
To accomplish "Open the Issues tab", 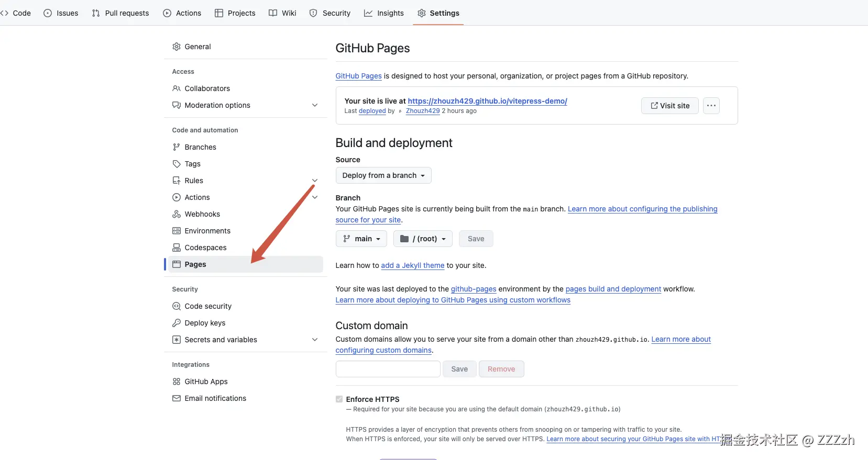I will (61, 13).
